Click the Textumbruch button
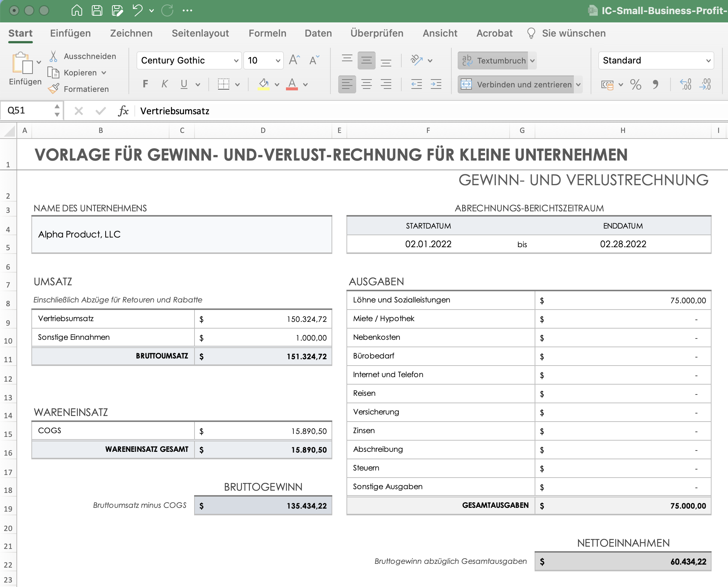 [493, 60]
